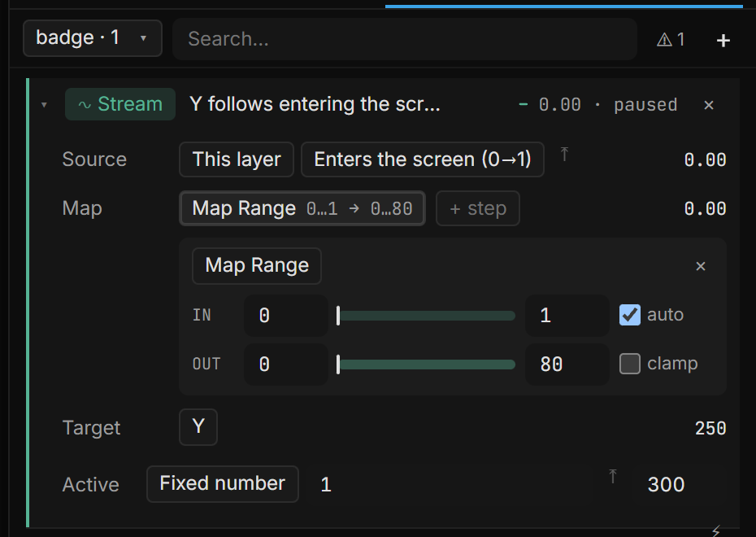The image size is (756, 537).
Task: Open the Y target selector
Action: 198,427
